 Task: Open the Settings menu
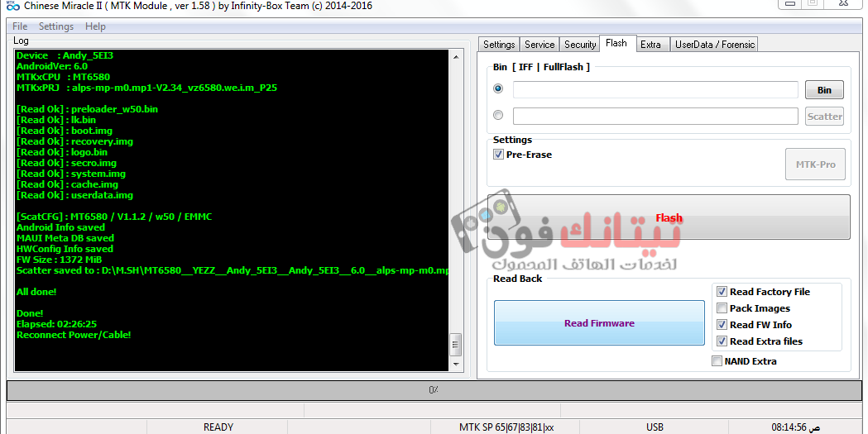pyautogui.click(x=56, y=26)
